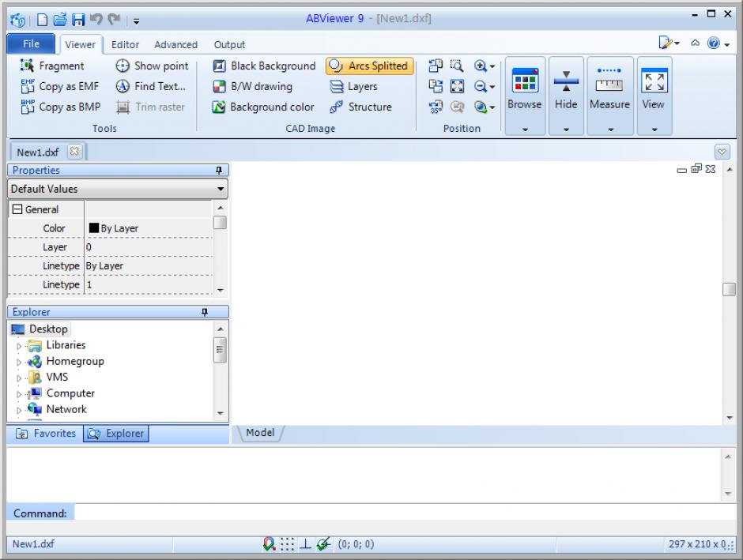The height and width of the screenshot is (560, 743).
Task: Switch to the Viewer ribbon tab
Action: pos(80,44)
